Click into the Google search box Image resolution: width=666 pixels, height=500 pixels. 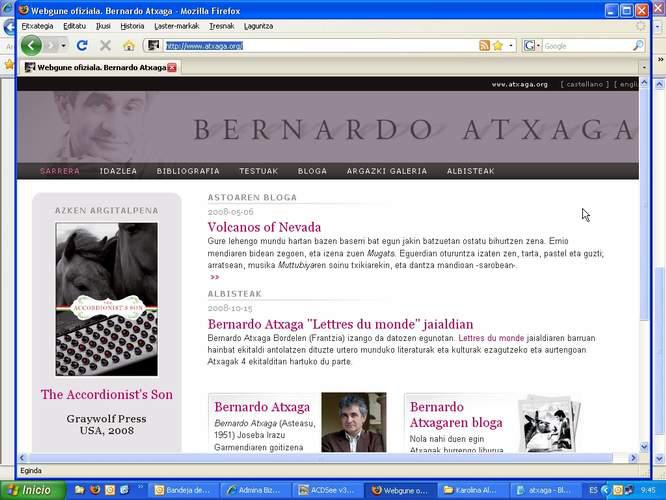point(586,46)
